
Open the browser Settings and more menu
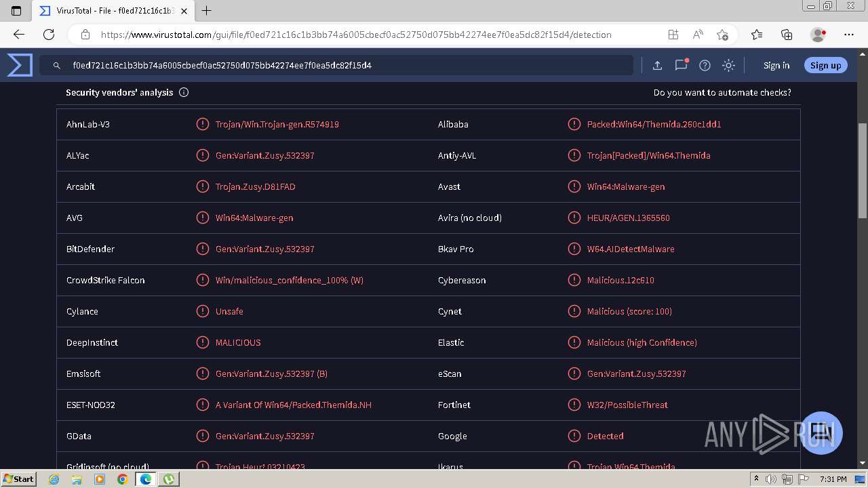[849, 35]
